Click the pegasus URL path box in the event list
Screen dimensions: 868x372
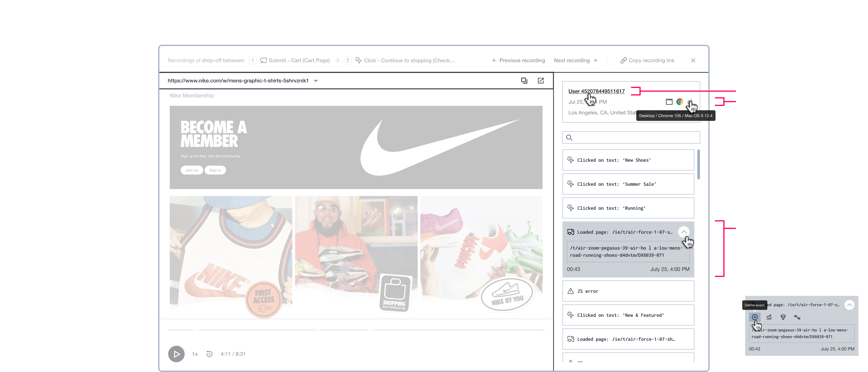coord(628,251)
